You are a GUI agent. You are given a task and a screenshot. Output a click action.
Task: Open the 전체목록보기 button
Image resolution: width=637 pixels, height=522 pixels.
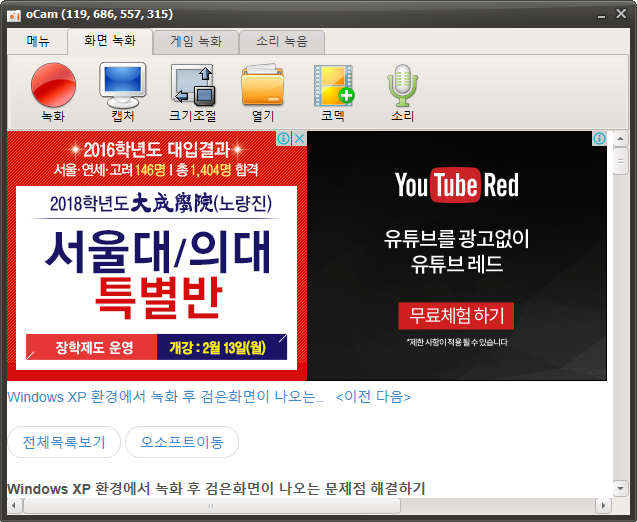click(x=64, y=442)
